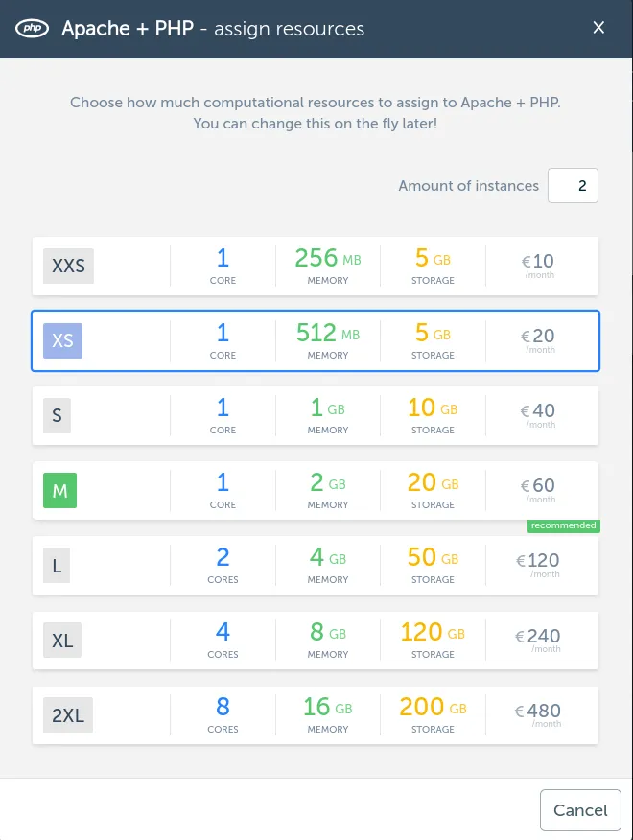The image size is (633, 840).
Task: Choose the 512 MB memory plan
Action: 327,340
